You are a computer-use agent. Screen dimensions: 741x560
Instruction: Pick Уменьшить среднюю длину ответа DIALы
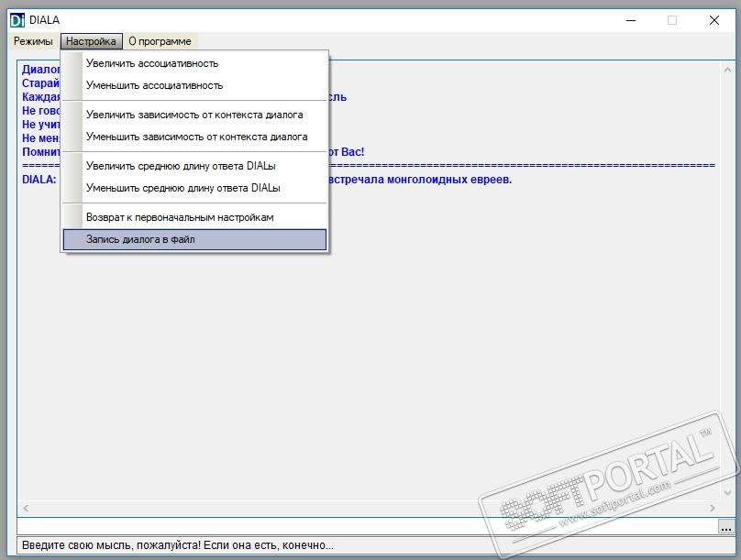point(194,188)
